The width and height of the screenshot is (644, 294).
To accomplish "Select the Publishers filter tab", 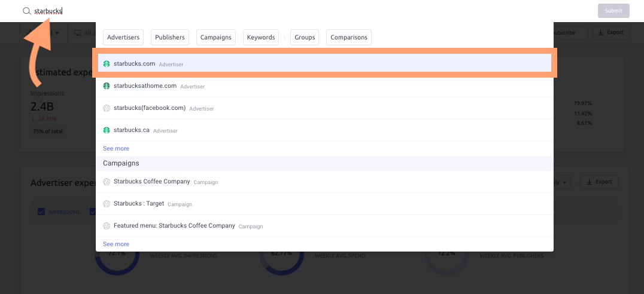I will click(x=170, y=37).
